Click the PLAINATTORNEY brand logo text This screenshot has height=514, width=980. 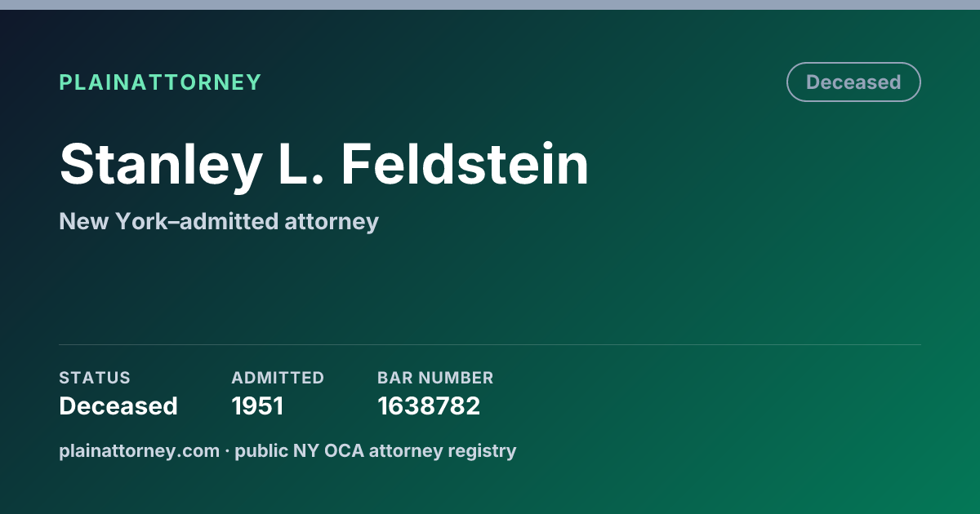tap(160, 82)
